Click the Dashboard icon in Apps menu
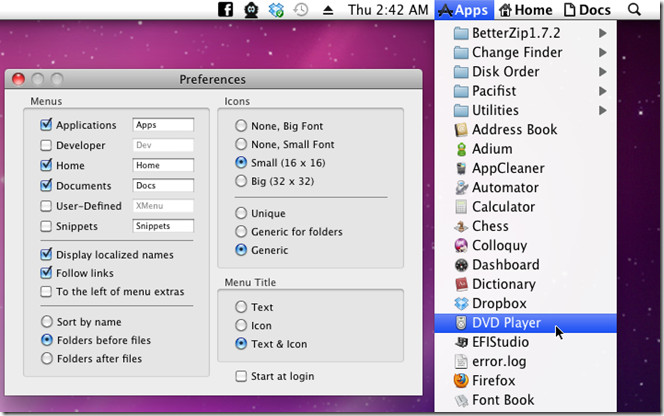 (x=461, y=265)
